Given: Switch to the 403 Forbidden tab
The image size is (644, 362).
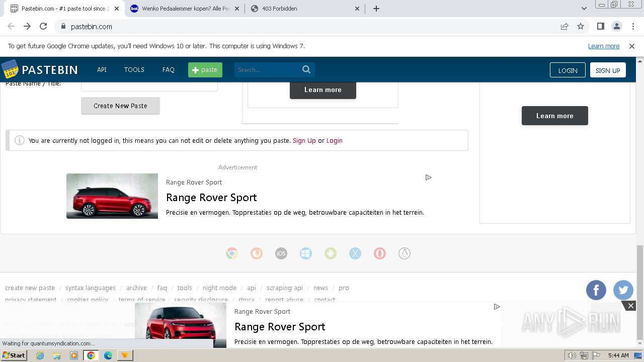Looking at the screenshot, I should coord(306,9).
